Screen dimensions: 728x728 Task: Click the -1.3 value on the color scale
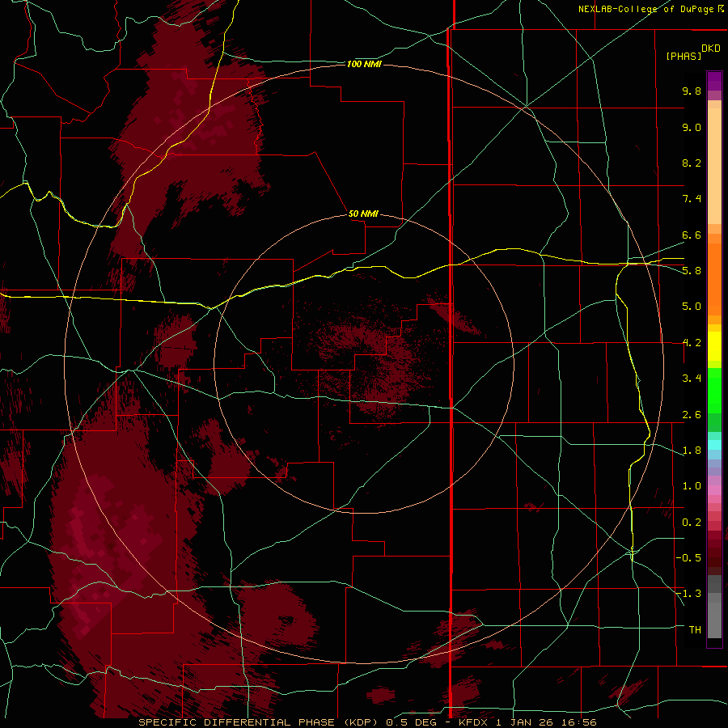pos(688,594)
